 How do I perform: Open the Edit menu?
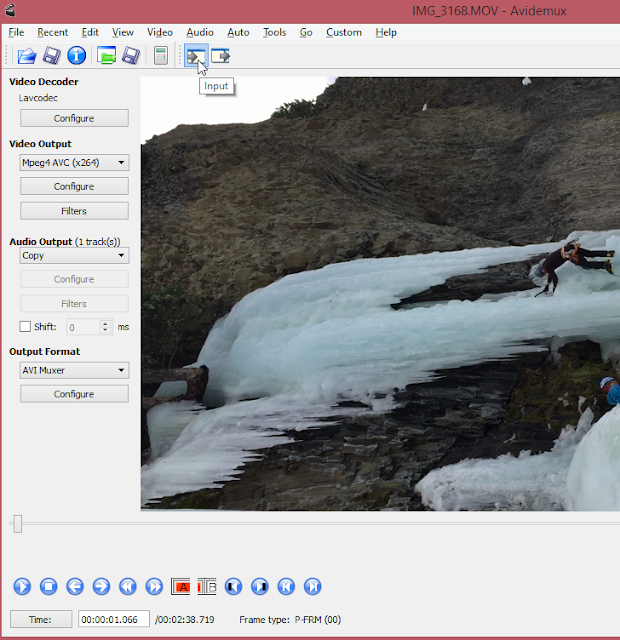point(90,32)
